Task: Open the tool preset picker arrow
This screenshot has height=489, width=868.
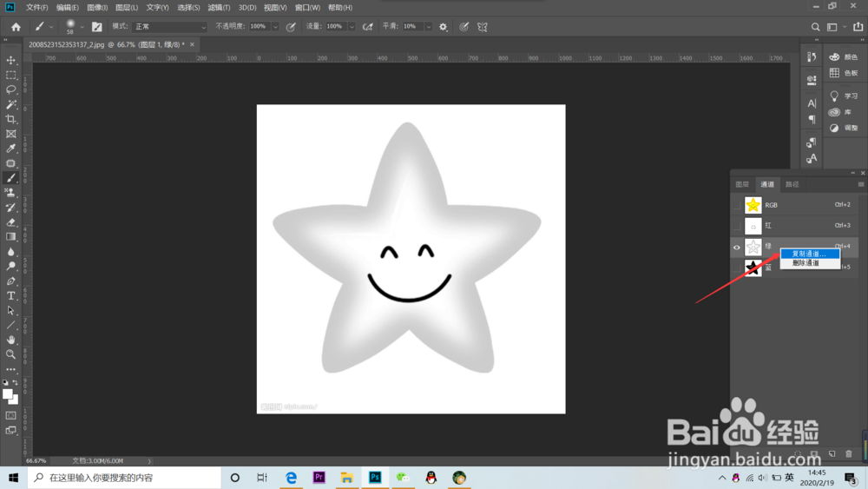Action: pos(51,27)
